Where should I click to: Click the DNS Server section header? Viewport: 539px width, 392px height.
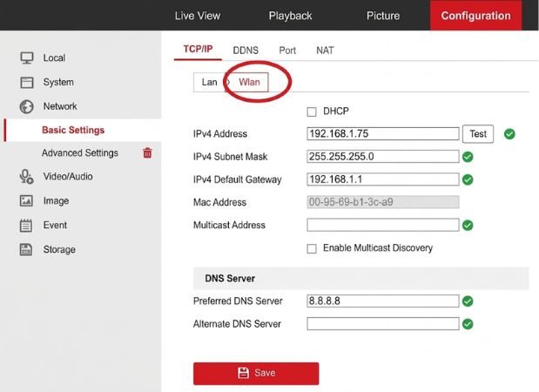[x=361, y=278]
